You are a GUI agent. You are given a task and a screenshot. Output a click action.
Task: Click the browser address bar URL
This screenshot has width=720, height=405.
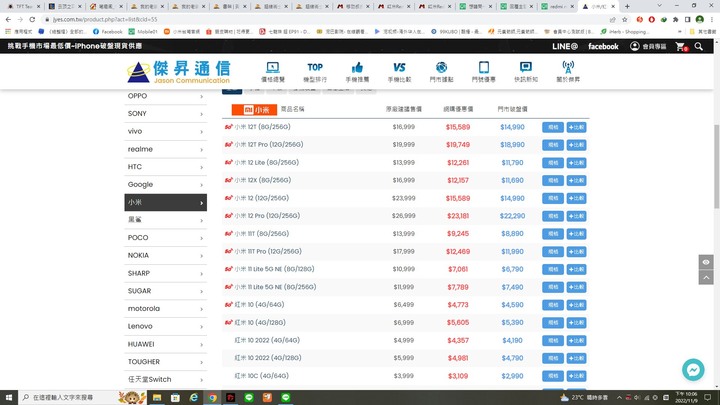click(105, 20)
